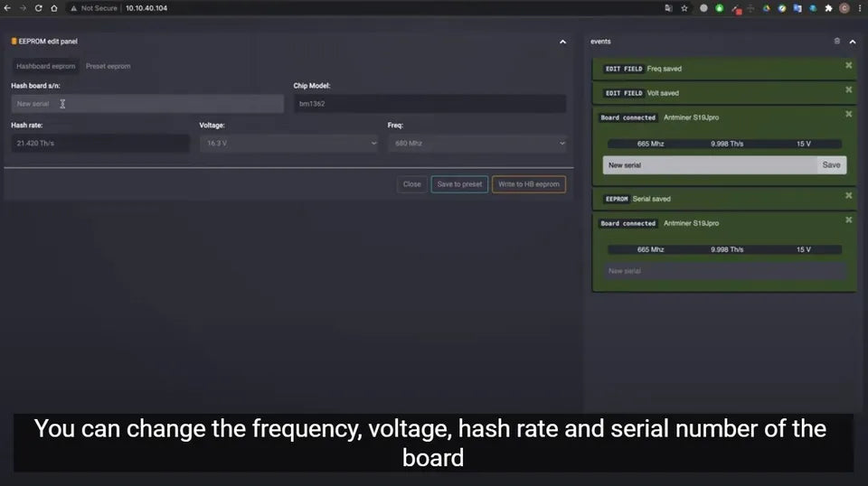
Task: Close the Serial saved event
Action: click(848, 196)
